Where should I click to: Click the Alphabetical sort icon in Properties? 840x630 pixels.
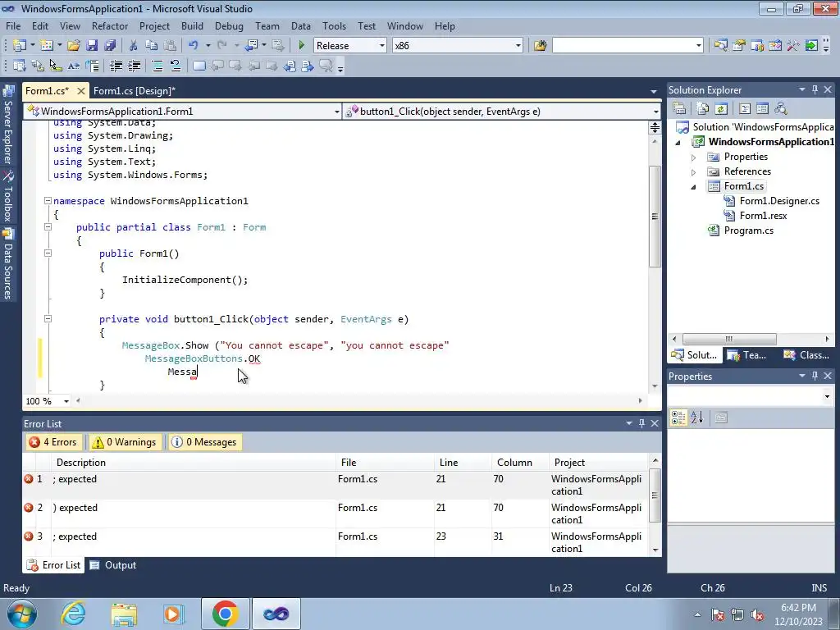[x=696, y=418]
